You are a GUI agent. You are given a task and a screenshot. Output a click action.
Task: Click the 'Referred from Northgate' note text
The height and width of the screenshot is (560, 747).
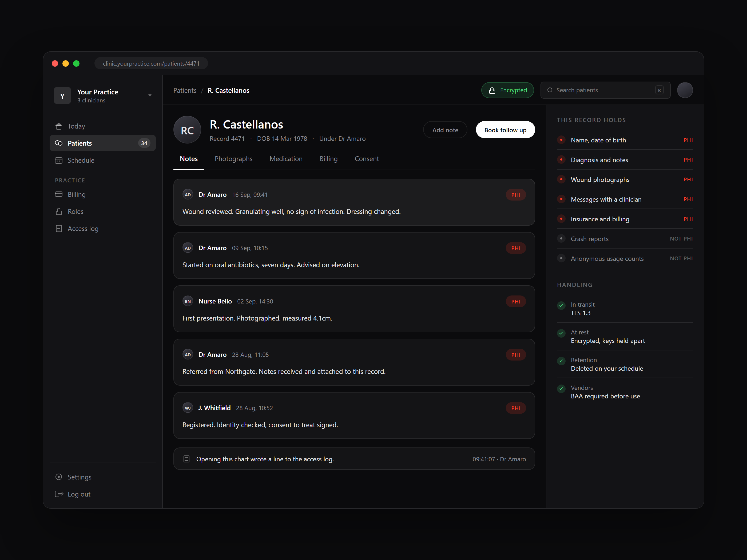(x=284, y=372)
